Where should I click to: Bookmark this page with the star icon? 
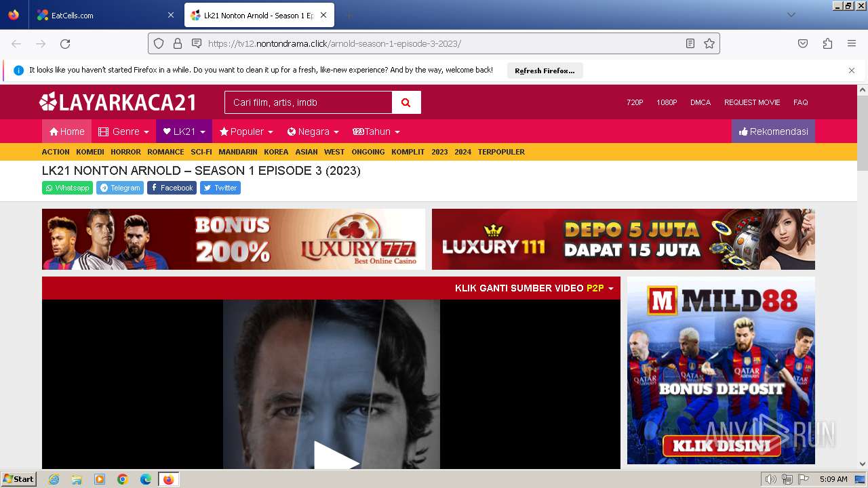coord(709,43)
